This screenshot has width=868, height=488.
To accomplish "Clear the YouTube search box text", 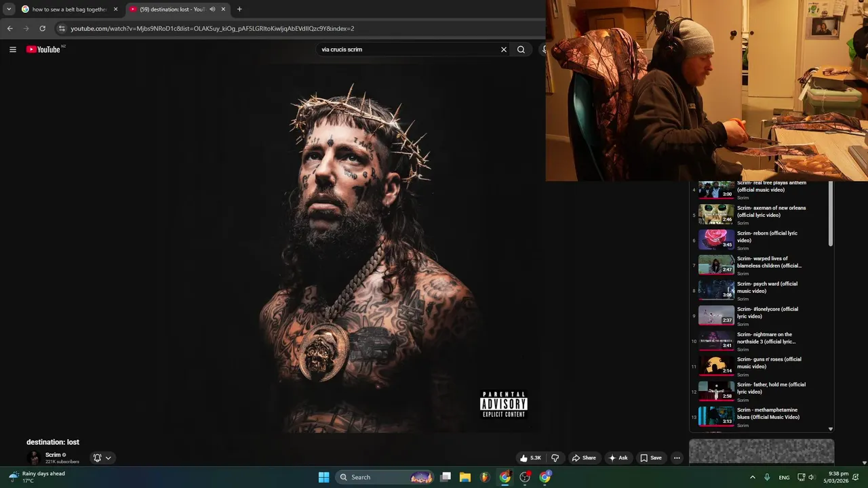I will click(x=504, y=49).
